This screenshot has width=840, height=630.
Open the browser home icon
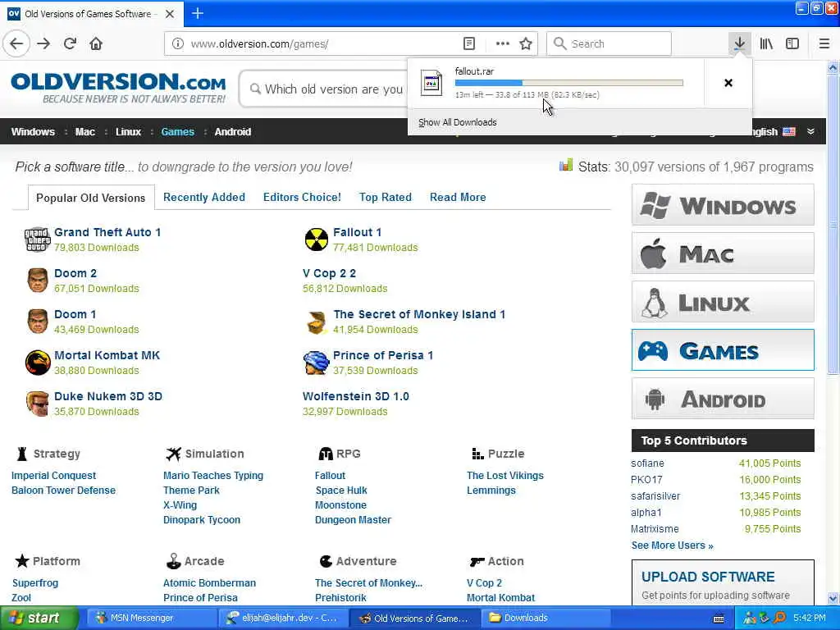96,43
